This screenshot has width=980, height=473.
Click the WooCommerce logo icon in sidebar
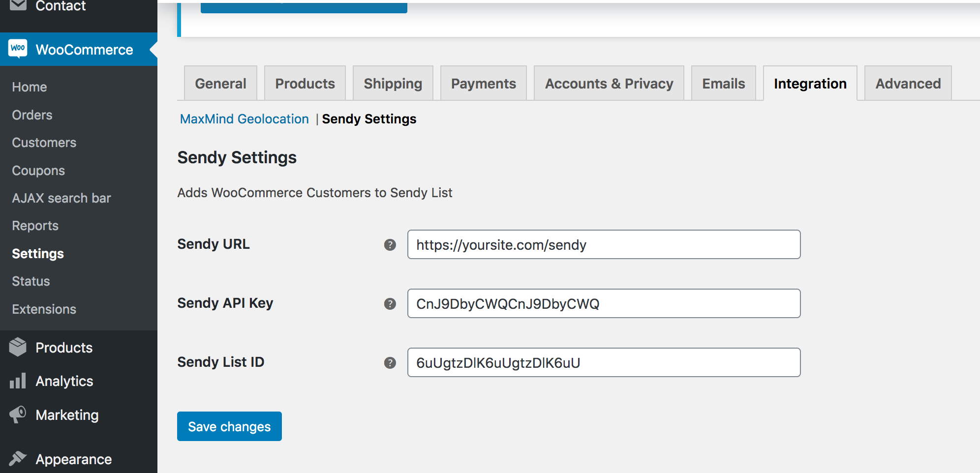pyautogui.click(x=18, y=49)
